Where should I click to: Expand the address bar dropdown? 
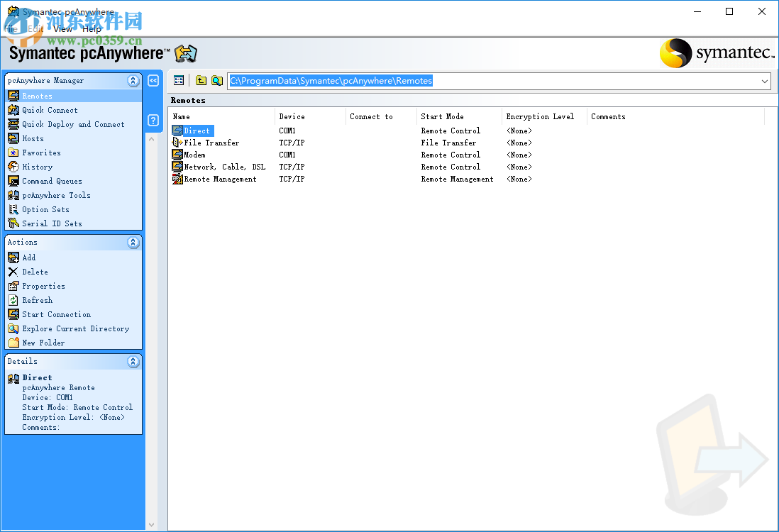tap(764, 81)
